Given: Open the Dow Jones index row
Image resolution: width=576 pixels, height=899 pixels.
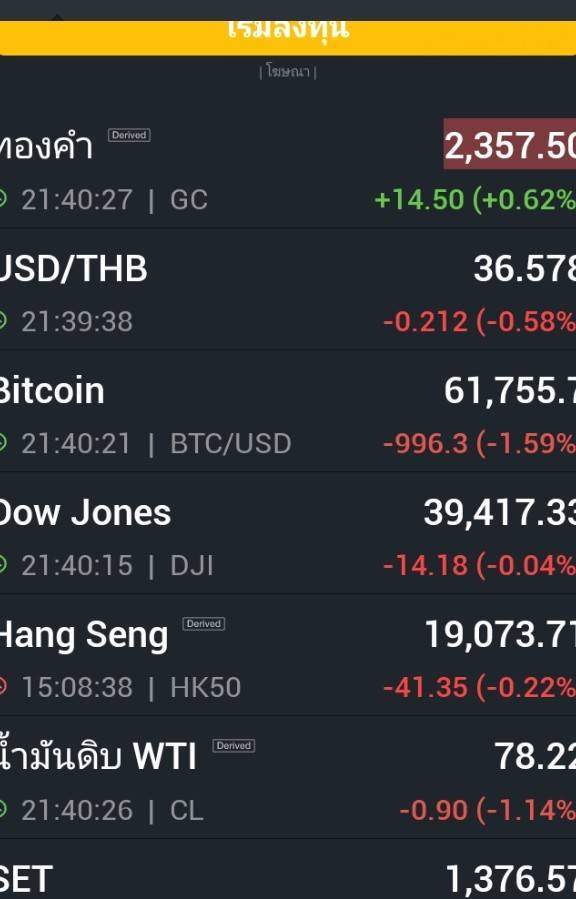Looking at the screenshot, I should [x=288, y=533].
